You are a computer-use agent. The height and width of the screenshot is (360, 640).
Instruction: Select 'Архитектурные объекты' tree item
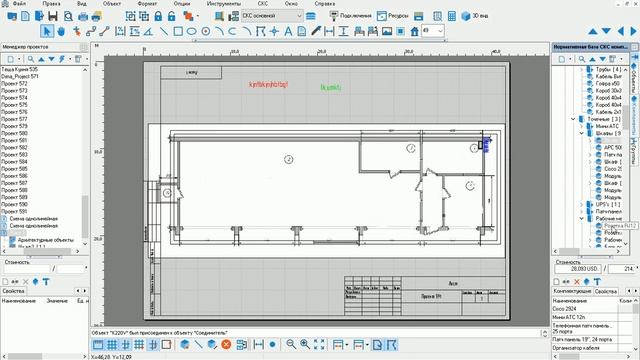(x=46, y=240)
